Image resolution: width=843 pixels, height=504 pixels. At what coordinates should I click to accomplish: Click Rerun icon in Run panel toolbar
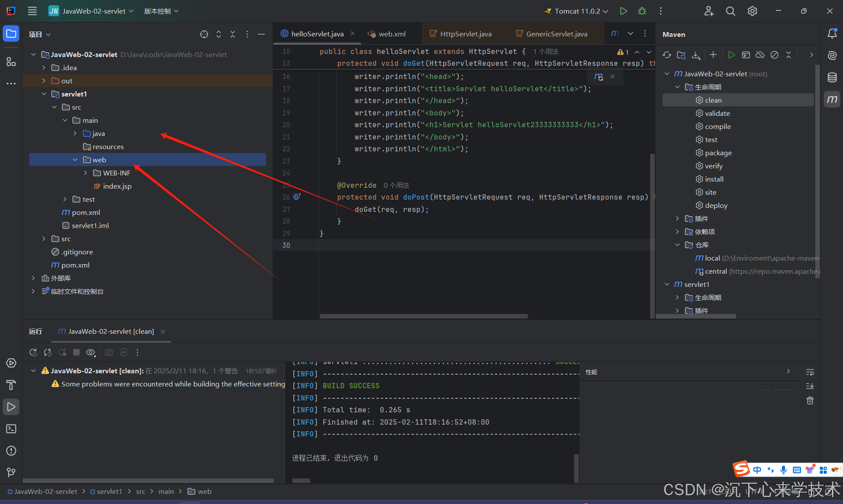33,352
